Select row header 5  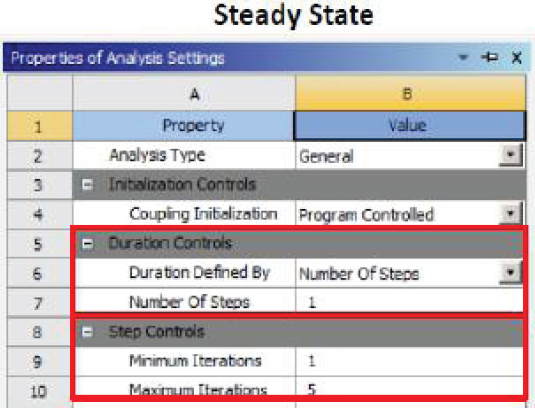pyautogui.click(x=40, y=244)
